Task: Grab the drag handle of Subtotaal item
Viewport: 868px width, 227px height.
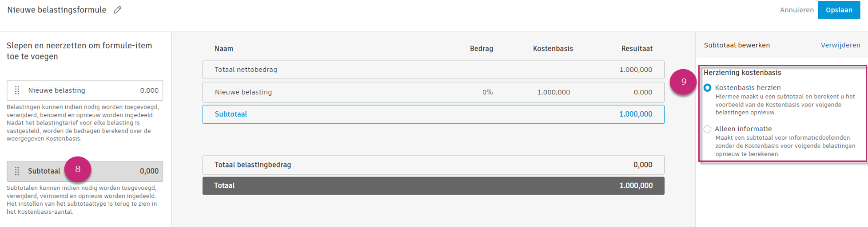Action: pyautogui.click(x=17, y=171)
